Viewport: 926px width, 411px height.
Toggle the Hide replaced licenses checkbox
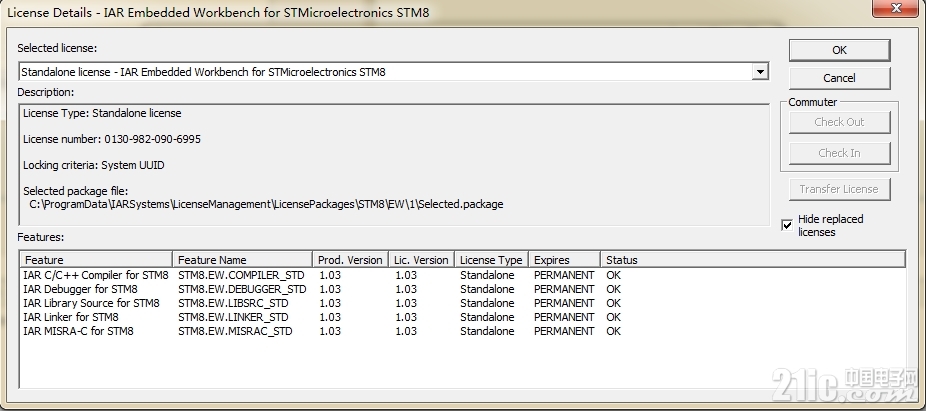point(787,225)
